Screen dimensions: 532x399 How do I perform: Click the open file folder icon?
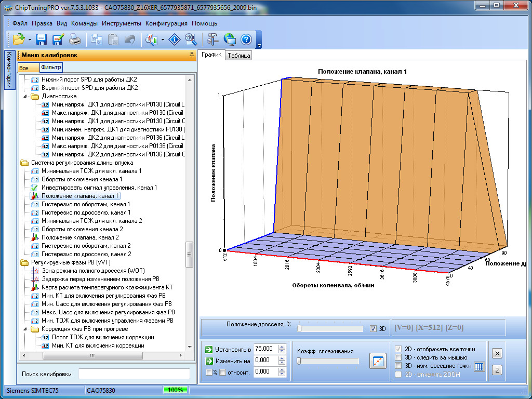point(19,39)
